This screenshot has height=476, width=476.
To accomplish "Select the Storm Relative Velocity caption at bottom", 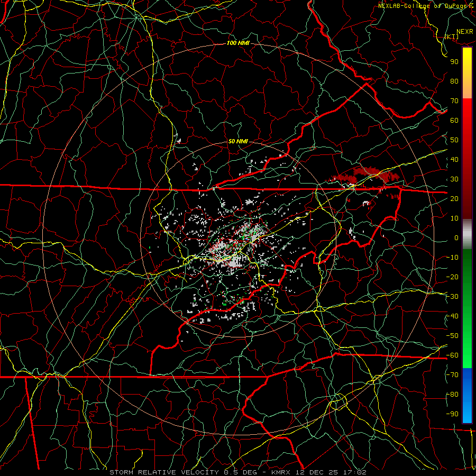I will pos(237,472).
